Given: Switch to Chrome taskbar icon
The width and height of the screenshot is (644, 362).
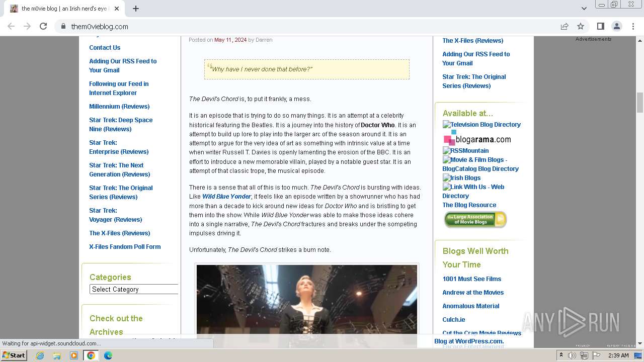Looking at the screenshot, I should coord(91,355).
